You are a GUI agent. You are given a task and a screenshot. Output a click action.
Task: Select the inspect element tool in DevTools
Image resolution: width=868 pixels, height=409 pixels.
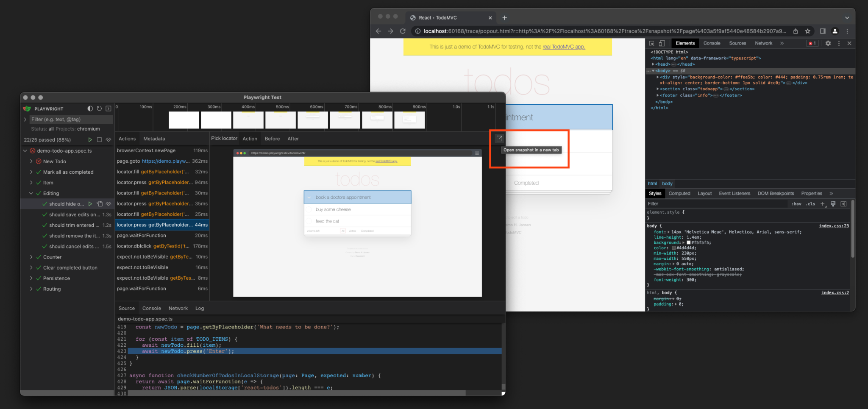point(651,43)
